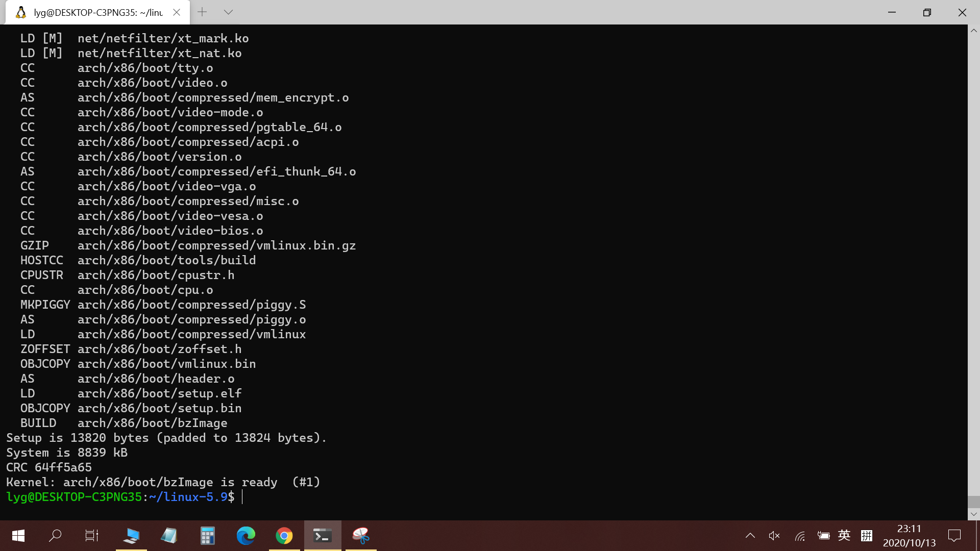Click the Show desktop sliver button
980x551 pixels.
click(977, 536)
